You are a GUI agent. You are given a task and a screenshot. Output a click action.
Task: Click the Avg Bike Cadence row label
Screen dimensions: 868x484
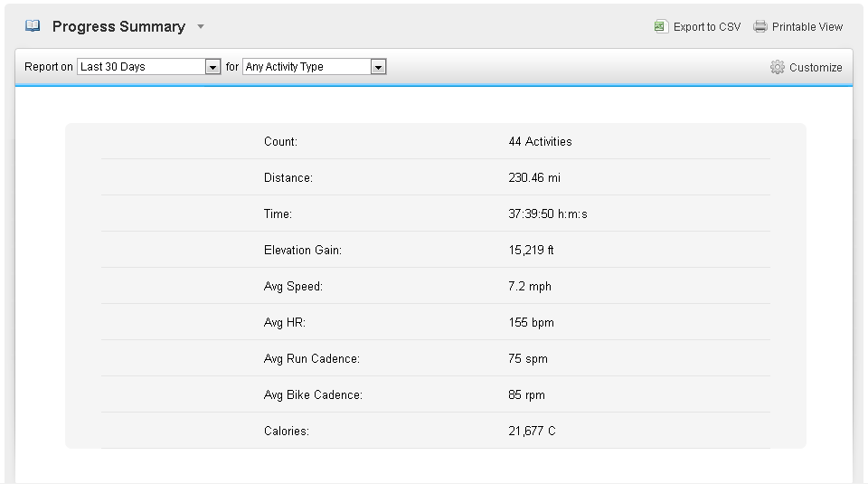(x=313, y=394)
